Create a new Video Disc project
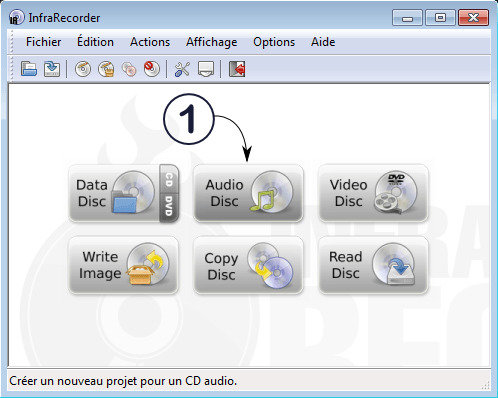 coord(373,193)
